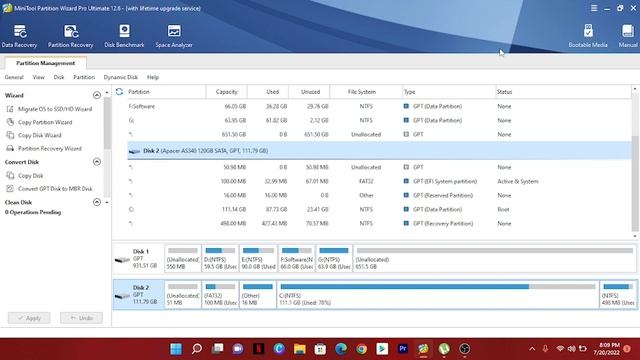
Task: Open taskbar Search
Action: coord(197,349)
